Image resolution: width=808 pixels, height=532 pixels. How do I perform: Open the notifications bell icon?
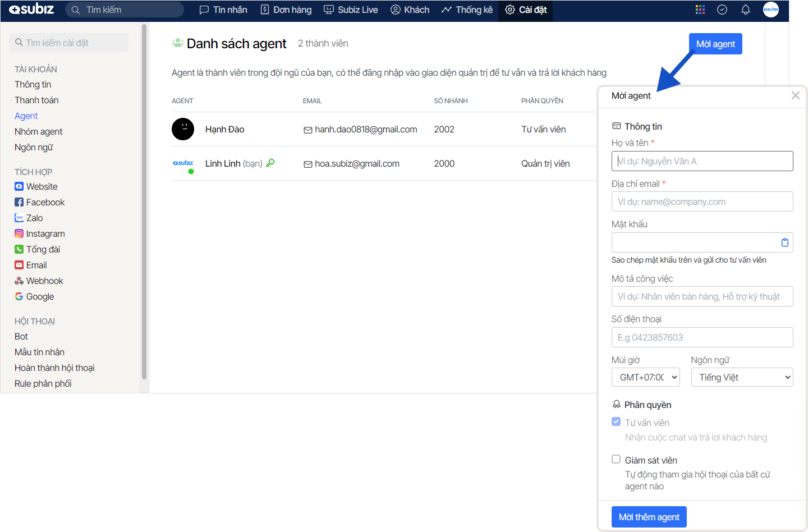pos(745,10)
